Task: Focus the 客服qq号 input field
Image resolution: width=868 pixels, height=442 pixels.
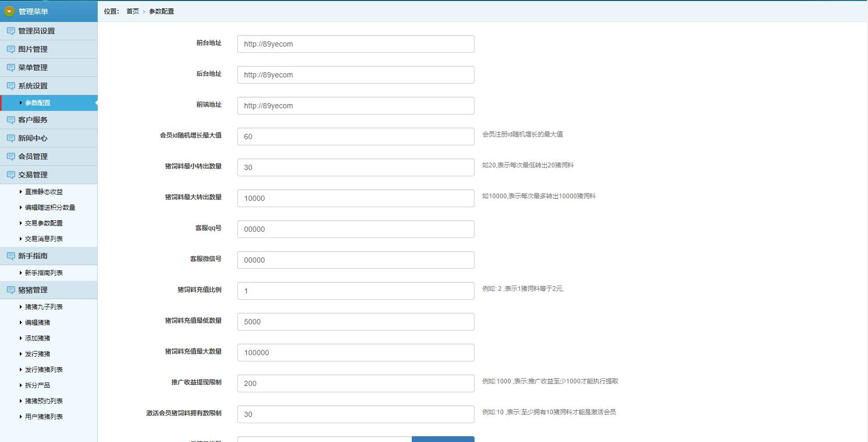Action: 356,229
